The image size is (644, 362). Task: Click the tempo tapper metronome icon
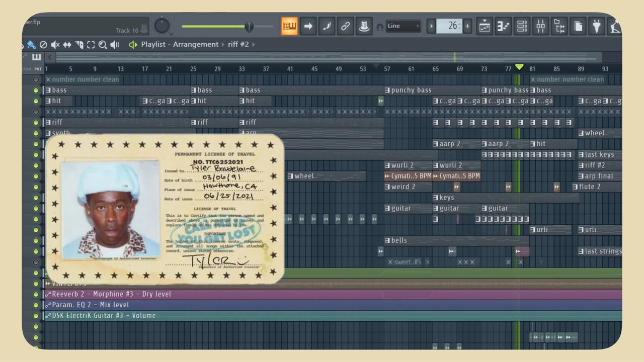[x=614, y=26]
